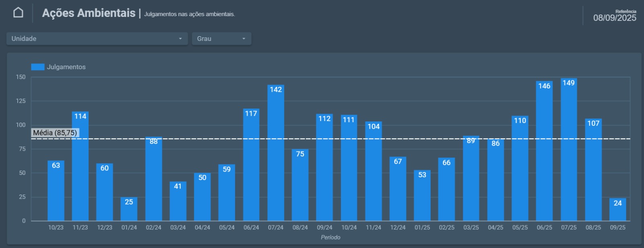Click the 11/23 bar showing 114
This screenshot has height=248, width=644.
(80, 169)
